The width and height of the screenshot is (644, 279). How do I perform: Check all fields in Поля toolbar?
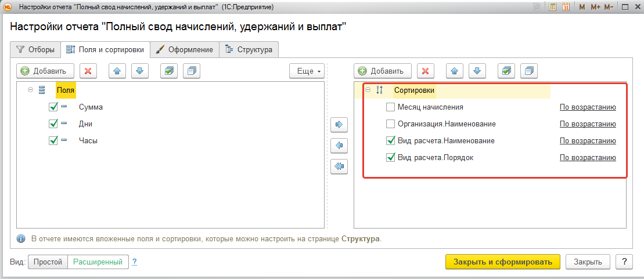point(169,71)
